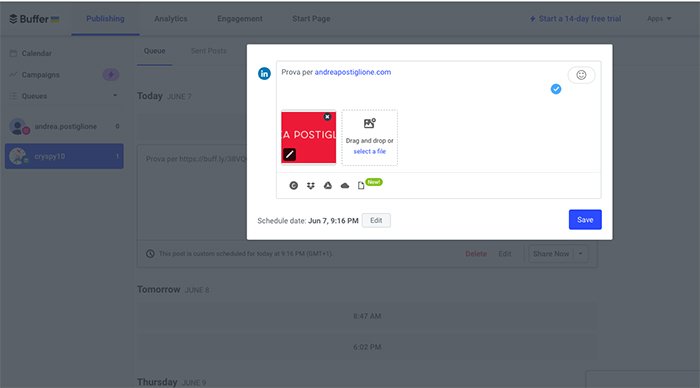700x388 pixels.
Task: Expand the Queues section
Action: (x=115, y=96)
